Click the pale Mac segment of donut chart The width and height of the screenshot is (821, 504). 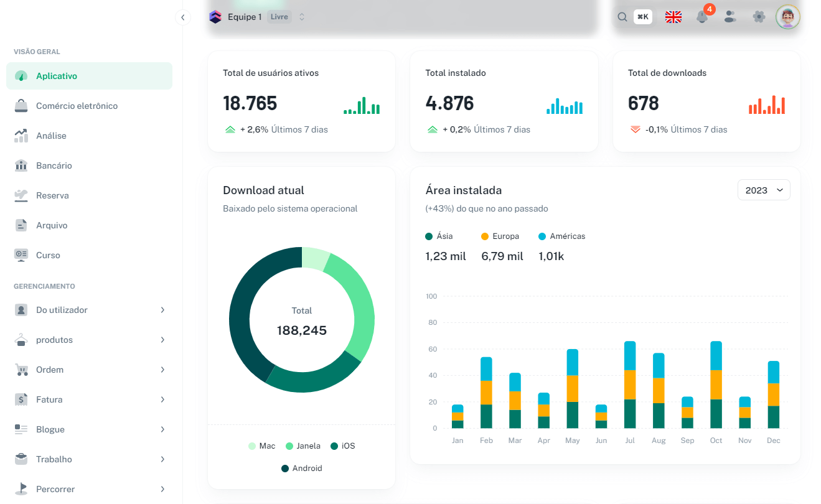(x=314, y=258)
